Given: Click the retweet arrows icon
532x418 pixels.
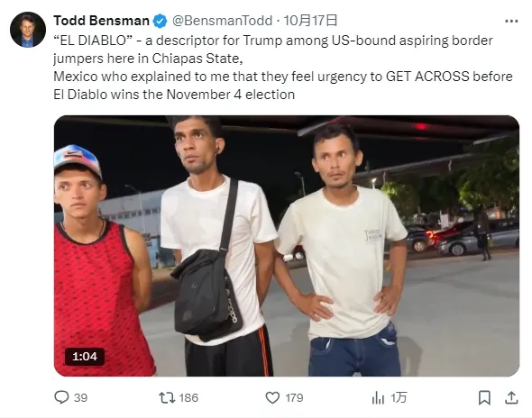Looking at the screenshot, I should [167, 397].
